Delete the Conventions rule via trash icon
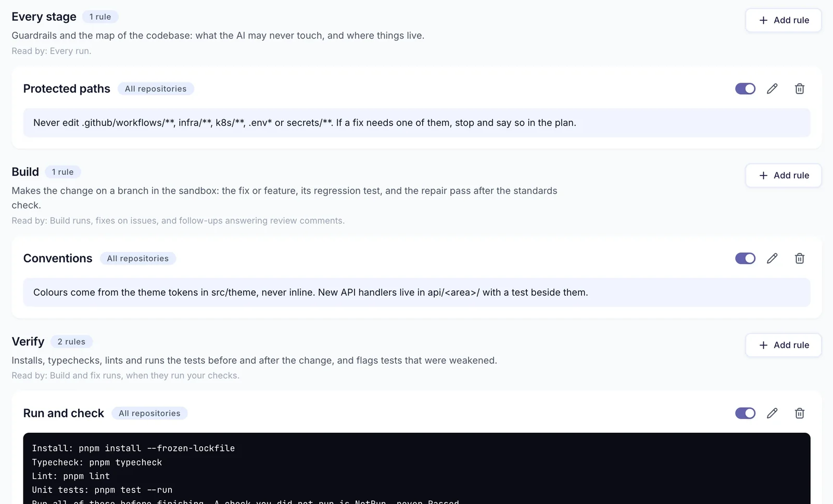The width and height of the screenshot is (833, 504). pyautogui.click(x=800, y=258)
